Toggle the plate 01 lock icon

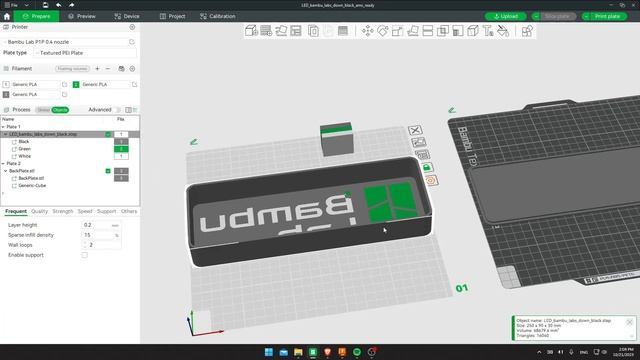[427, 167]
